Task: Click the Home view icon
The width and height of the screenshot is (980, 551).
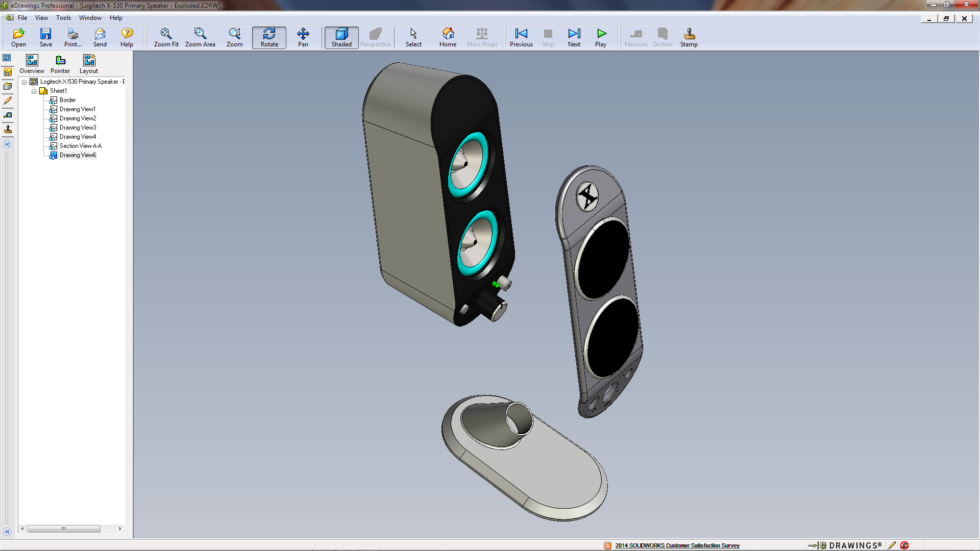Action: (x=448, y=34)
